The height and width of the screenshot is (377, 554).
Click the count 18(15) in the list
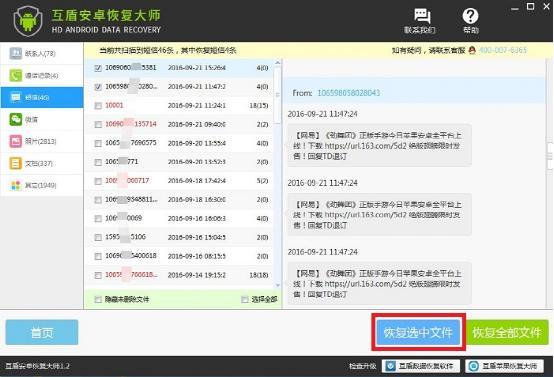coord(259,105)
